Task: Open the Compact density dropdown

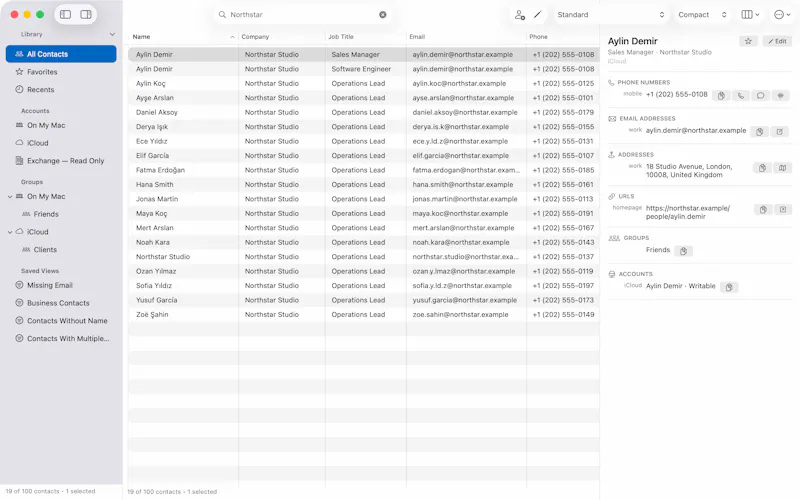Action: 702,15
